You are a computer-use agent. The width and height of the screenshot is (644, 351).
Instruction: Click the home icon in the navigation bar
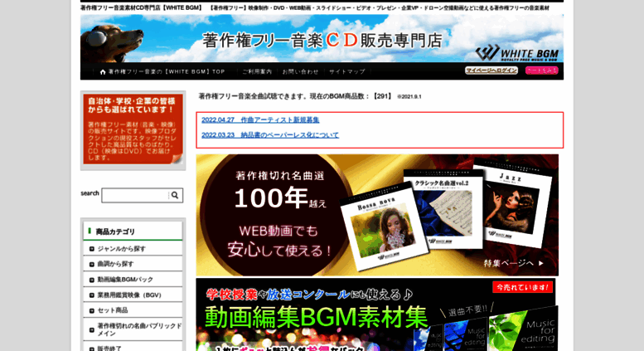[x=103, y=72]
